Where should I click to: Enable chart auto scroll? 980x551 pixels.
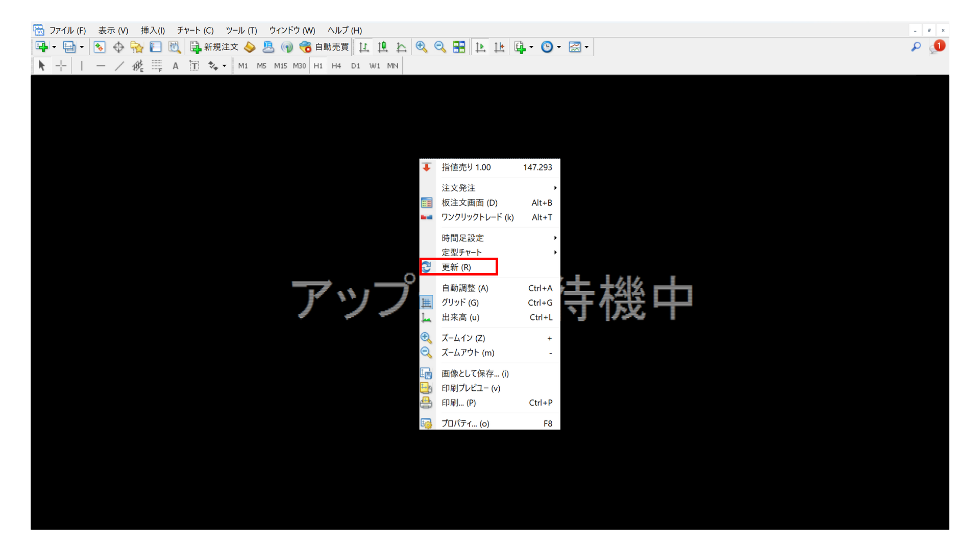pos(480,46)
